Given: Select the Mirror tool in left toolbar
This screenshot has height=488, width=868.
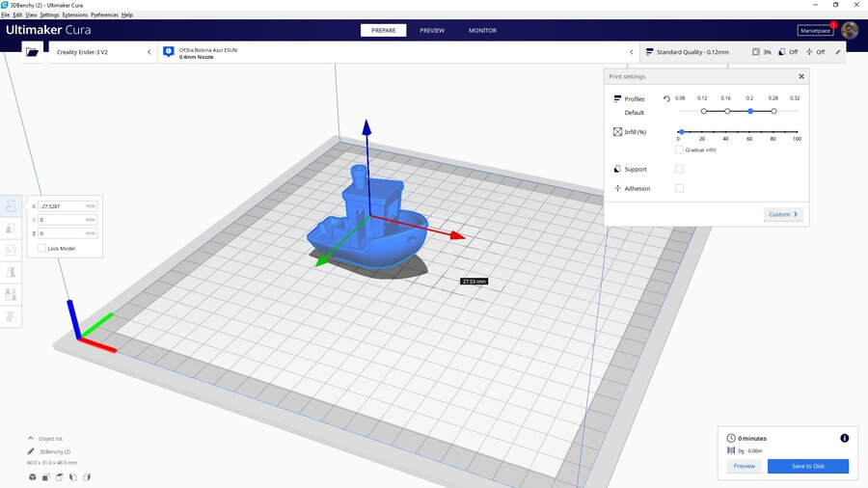Looking at the screenshot, I should 11,272.
